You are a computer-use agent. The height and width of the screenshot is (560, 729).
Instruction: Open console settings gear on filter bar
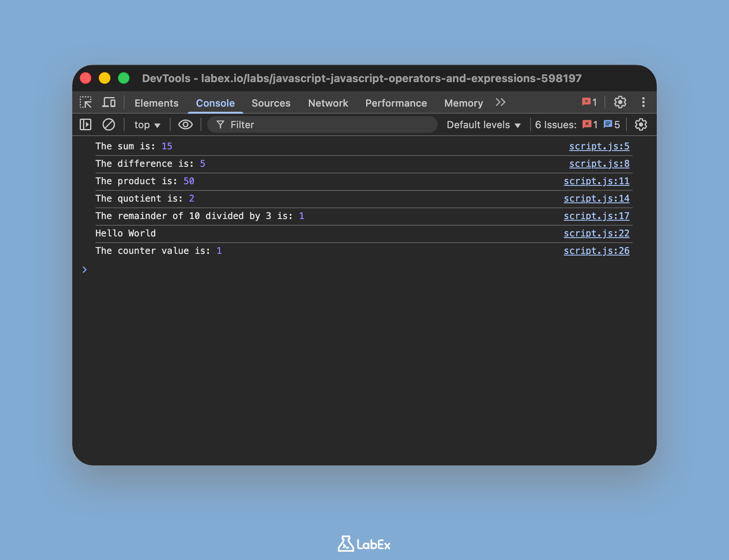(x=640, y=124)
